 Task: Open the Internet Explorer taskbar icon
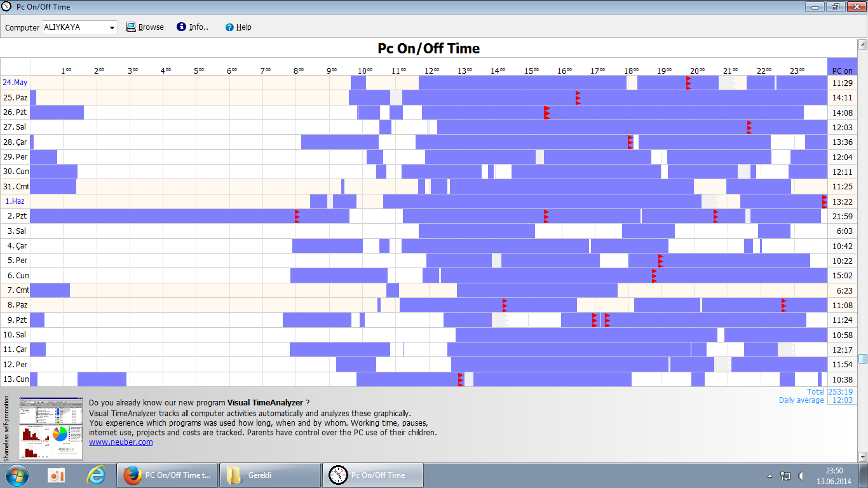coord(97,475)
